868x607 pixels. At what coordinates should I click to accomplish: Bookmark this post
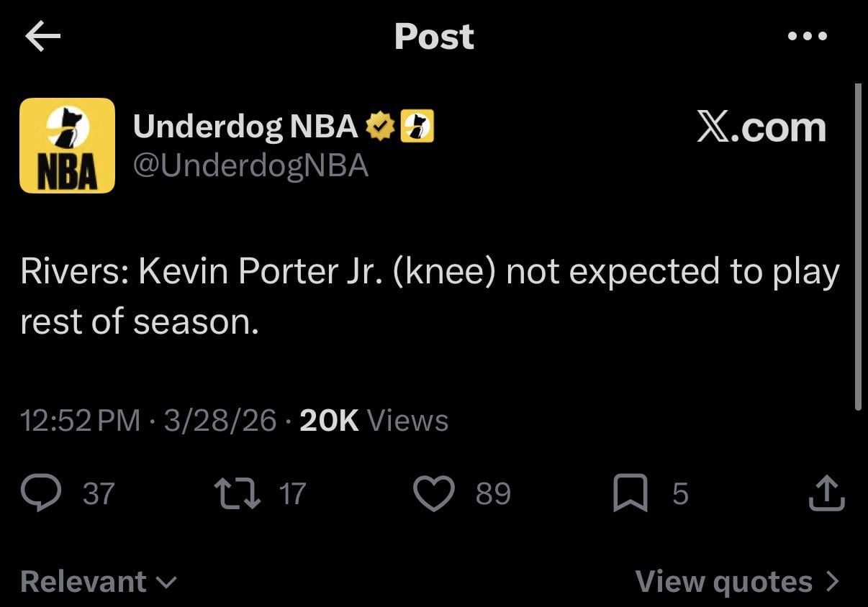(629, 493)
